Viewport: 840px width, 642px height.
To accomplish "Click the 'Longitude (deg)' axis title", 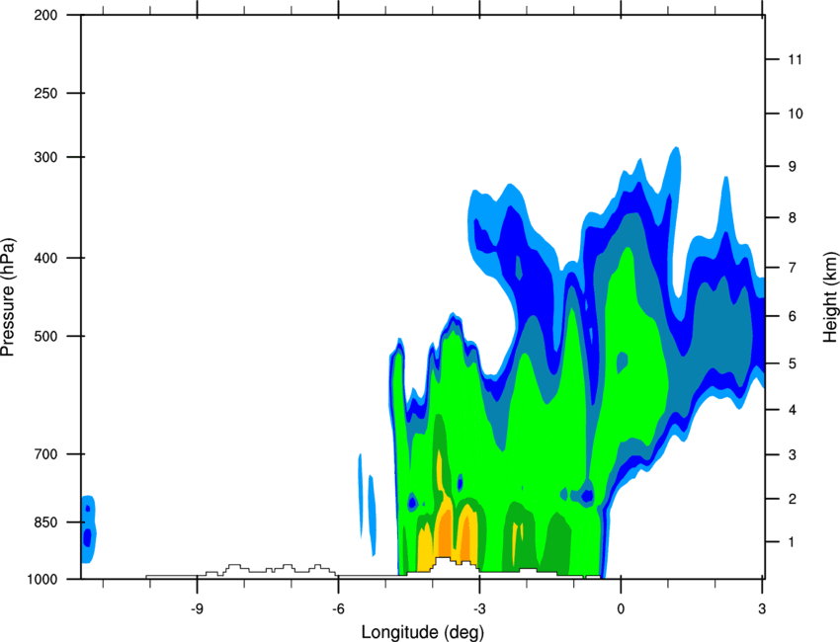I will 423,632.
